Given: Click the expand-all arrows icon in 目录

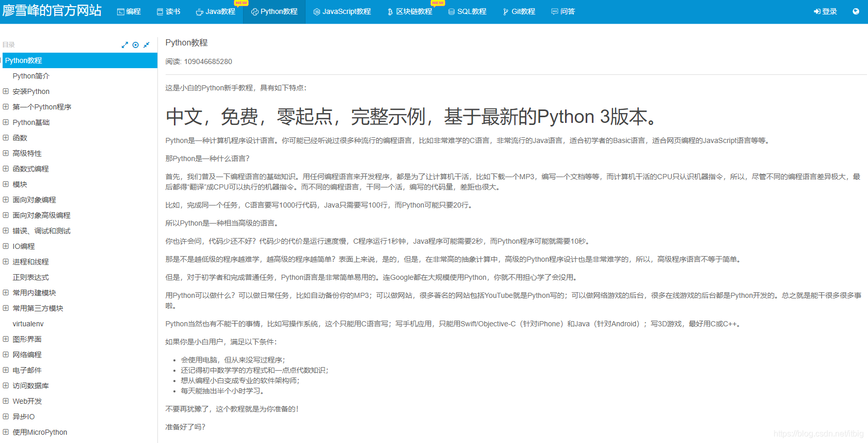Looking at the screenshot, I should point(125,45).
